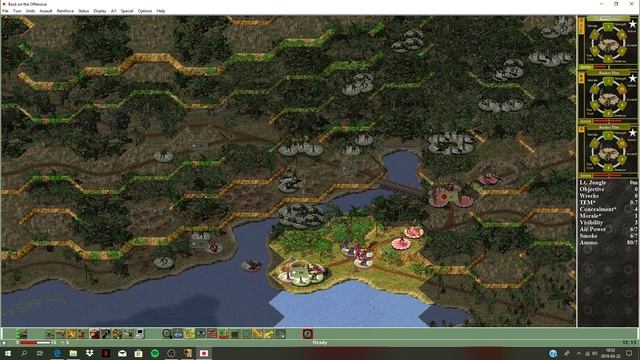Click the computer monitor toolbar icon

[140, 334]
